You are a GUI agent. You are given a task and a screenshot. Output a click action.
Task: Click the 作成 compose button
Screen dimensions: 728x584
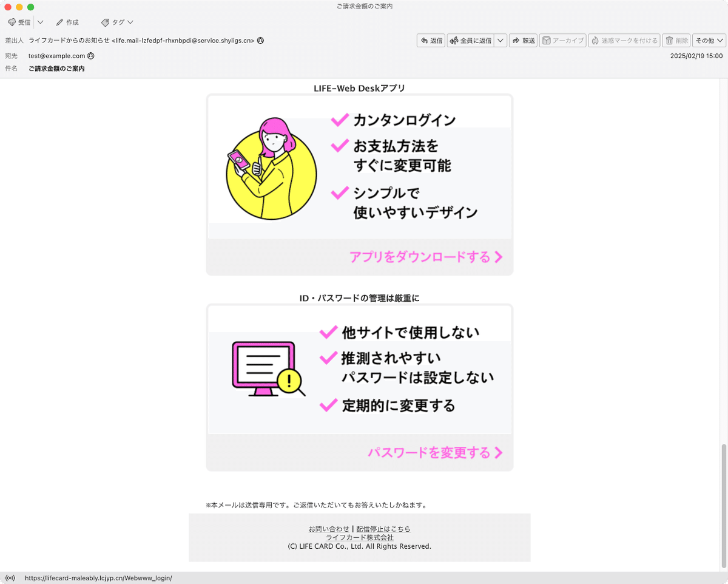tap(67, 22)
